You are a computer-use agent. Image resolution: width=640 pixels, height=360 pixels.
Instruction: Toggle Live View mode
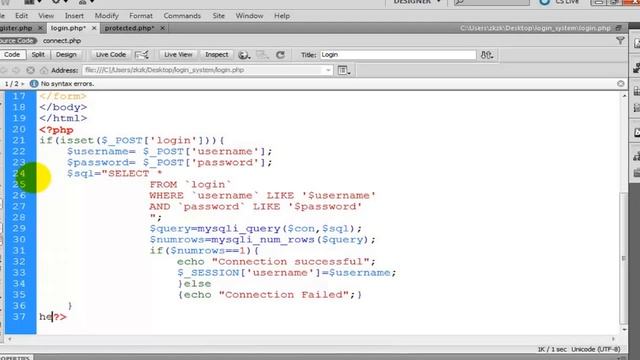pyautogui.click(x=178, y=54)
